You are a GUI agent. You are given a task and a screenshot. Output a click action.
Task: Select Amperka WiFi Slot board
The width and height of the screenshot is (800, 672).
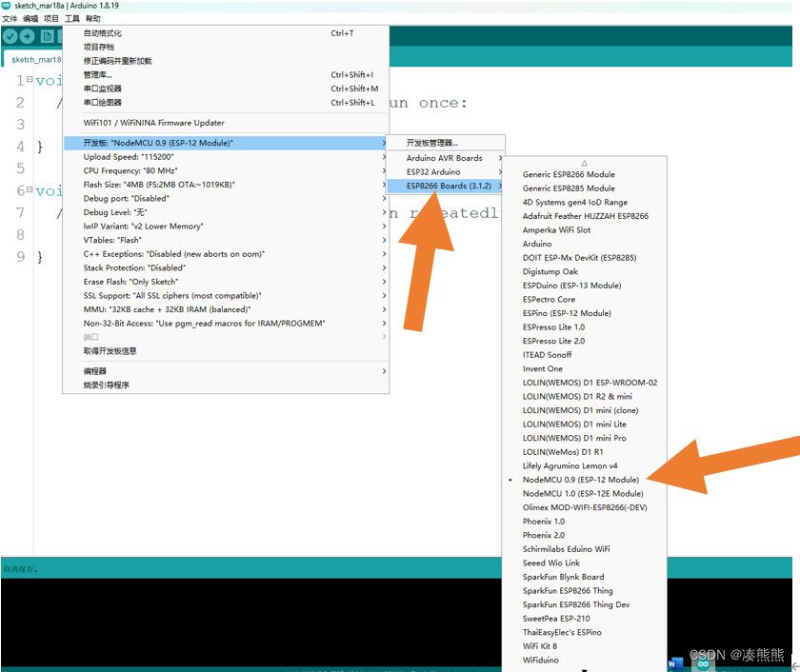coord(585,230)
